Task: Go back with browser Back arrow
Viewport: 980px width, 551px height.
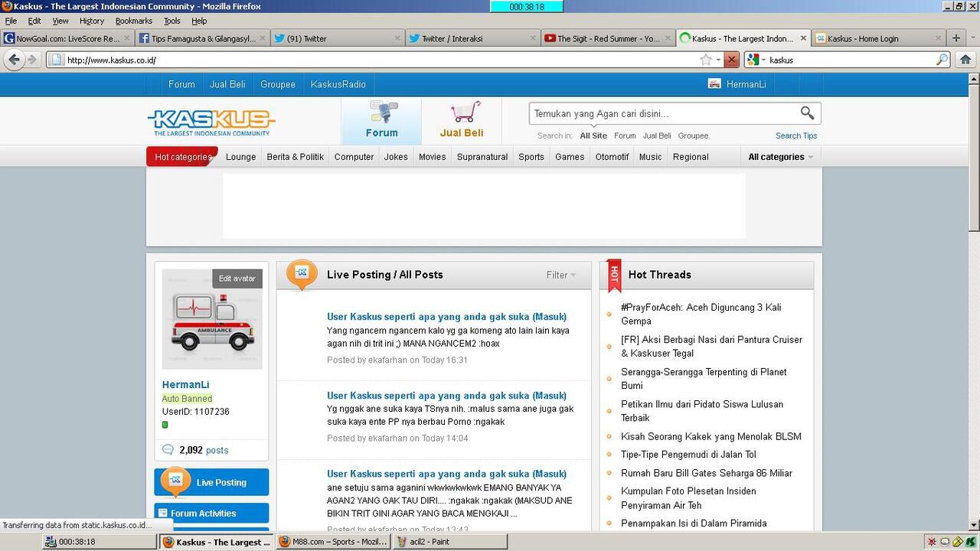Action: [14, 60]
